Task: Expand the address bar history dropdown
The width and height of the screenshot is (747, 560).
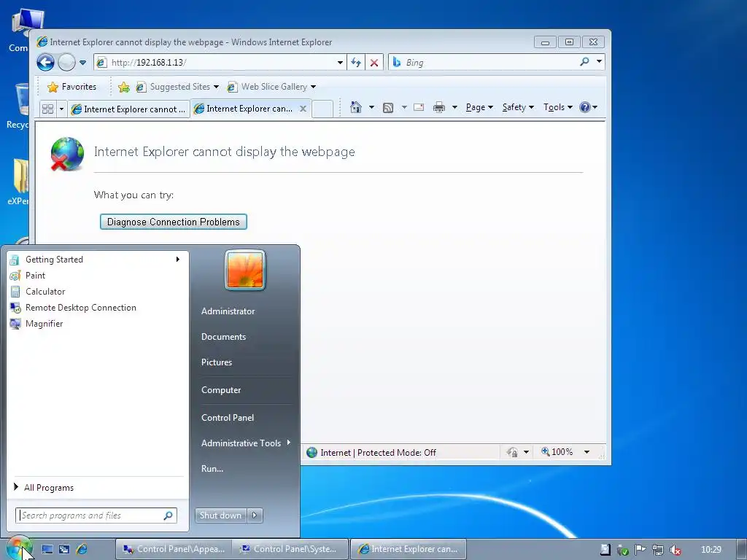Action: coord(340,63)
